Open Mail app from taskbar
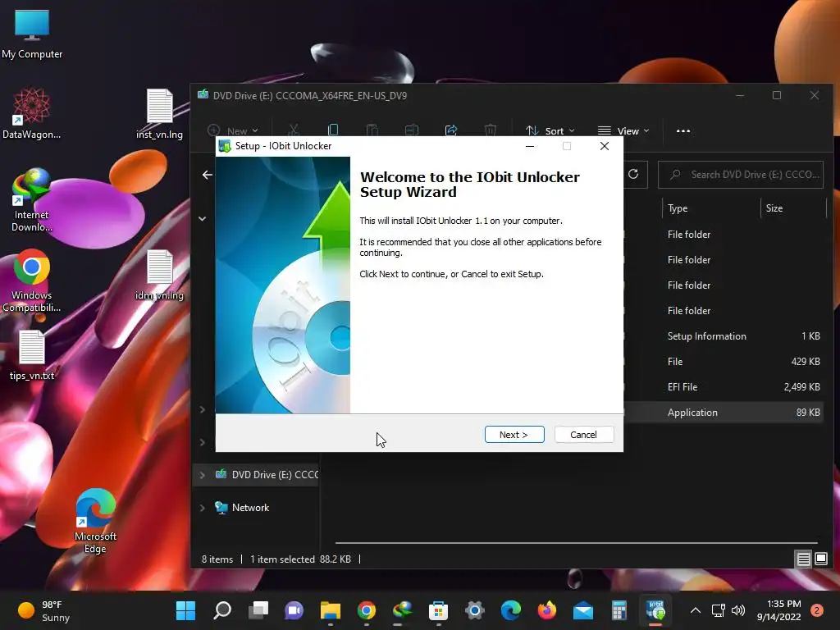The width and height of the screenshot is (840, 630). click(x=583, y=610)
